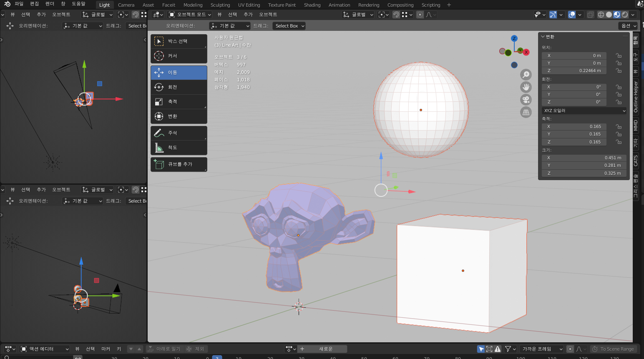Open the shading options dropdown arrow
The height and width of the screenshot is (359, 644).
[633, 15]
